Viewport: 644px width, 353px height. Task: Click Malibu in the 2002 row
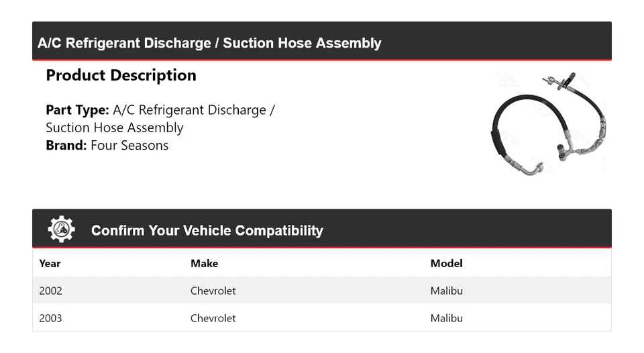[446, 291]
